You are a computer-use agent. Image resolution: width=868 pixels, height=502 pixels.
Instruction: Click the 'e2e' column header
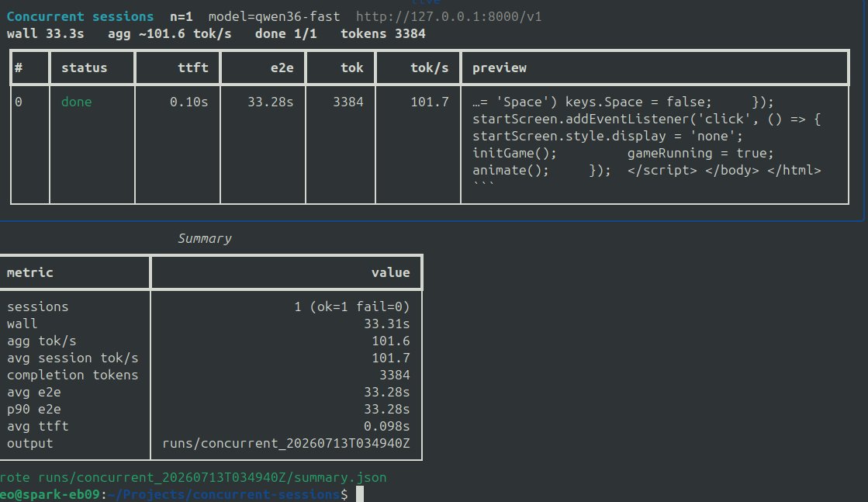point(282,68)
